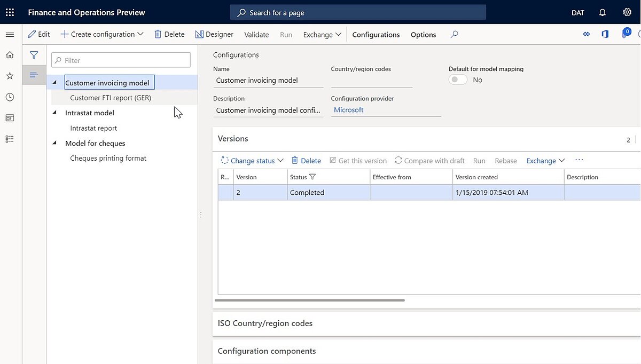Click the Search for a page field

coord(358,12)
